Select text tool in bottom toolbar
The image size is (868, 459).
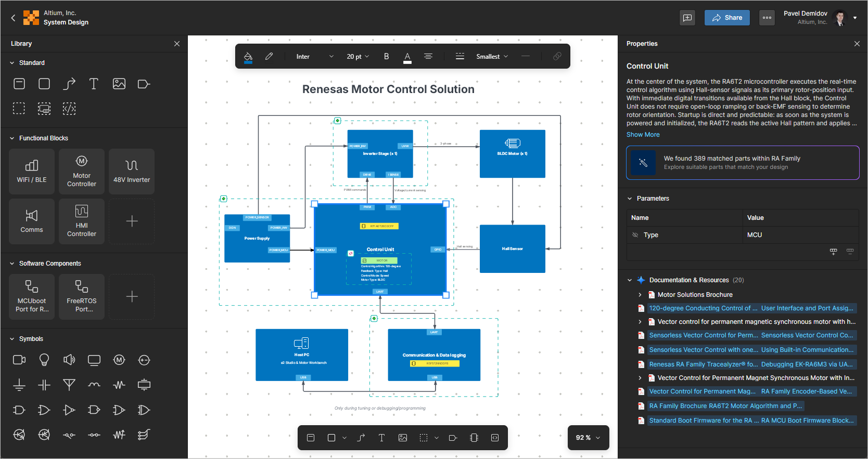(381, 438)
